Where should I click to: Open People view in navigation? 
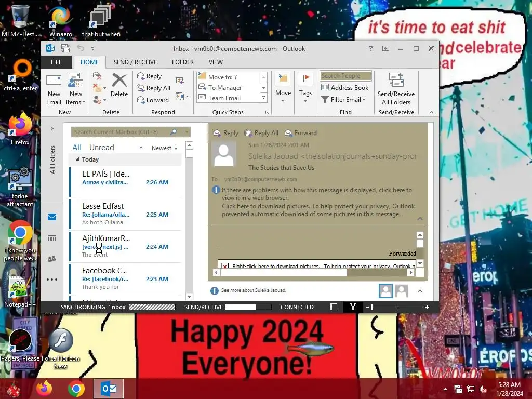click(52, 259)
